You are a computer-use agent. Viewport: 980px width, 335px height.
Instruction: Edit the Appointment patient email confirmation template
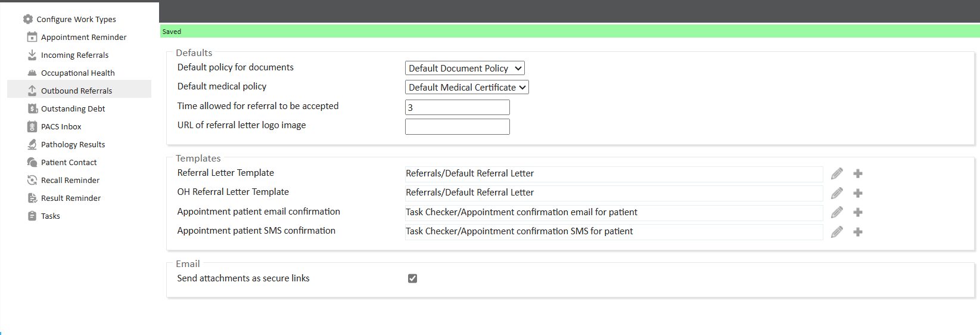(837, 212)
